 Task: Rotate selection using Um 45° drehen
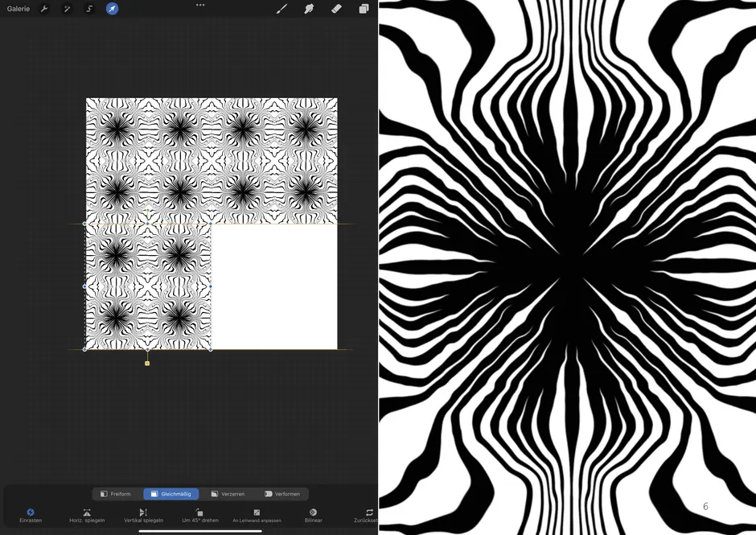click(200, 516)
